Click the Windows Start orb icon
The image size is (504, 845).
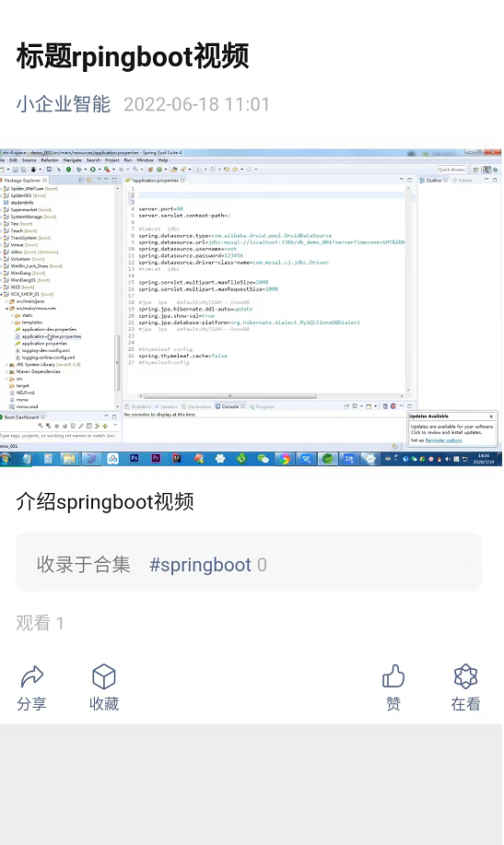click(6, 459)
